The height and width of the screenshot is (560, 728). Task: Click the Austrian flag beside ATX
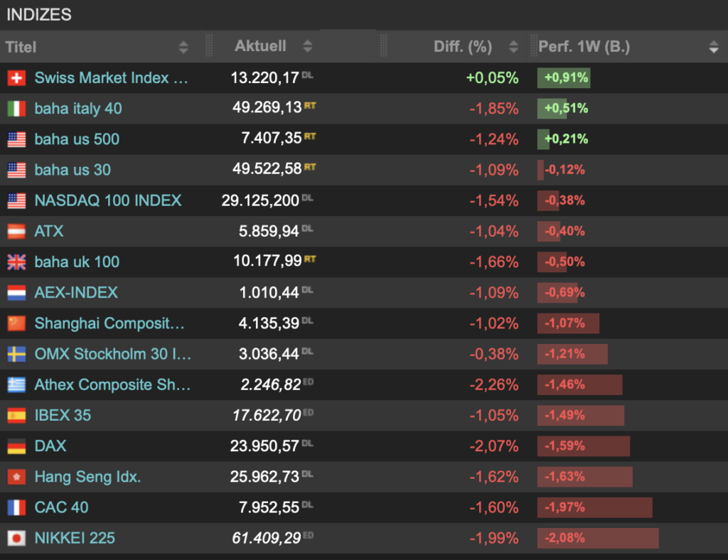pos(16,231)
